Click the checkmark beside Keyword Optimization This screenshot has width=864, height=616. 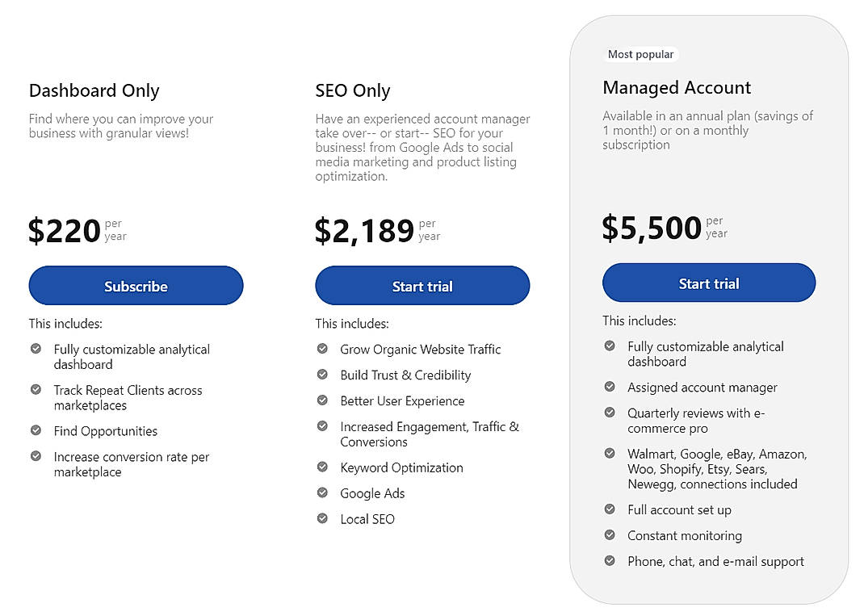coord(322,467)
